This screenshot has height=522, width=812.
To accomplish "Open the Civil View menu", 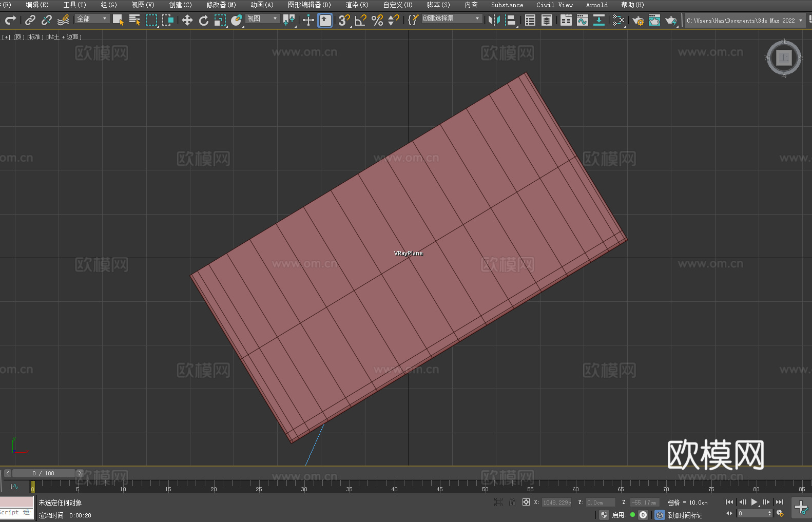I will point(554,5).
